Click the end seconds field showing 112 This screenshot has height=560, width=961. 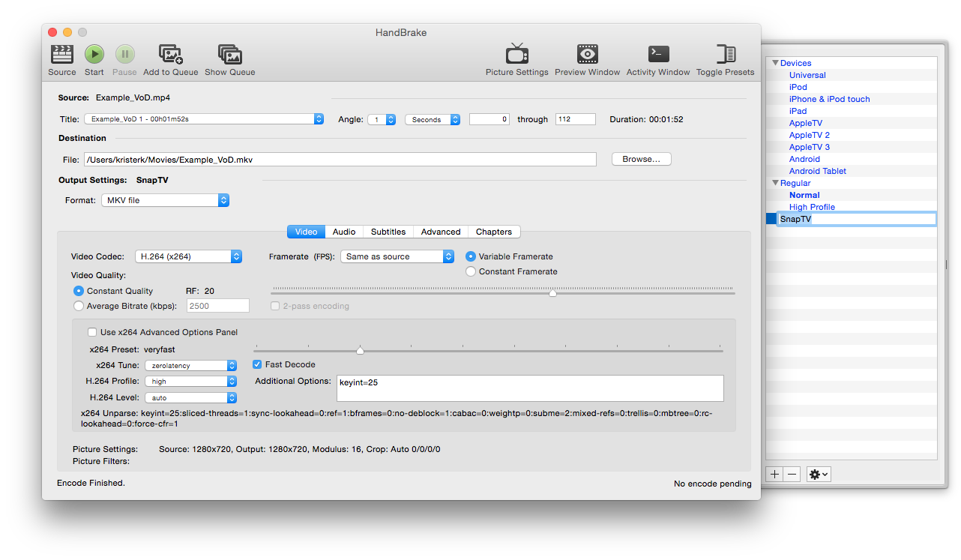[x=575, y=119]
